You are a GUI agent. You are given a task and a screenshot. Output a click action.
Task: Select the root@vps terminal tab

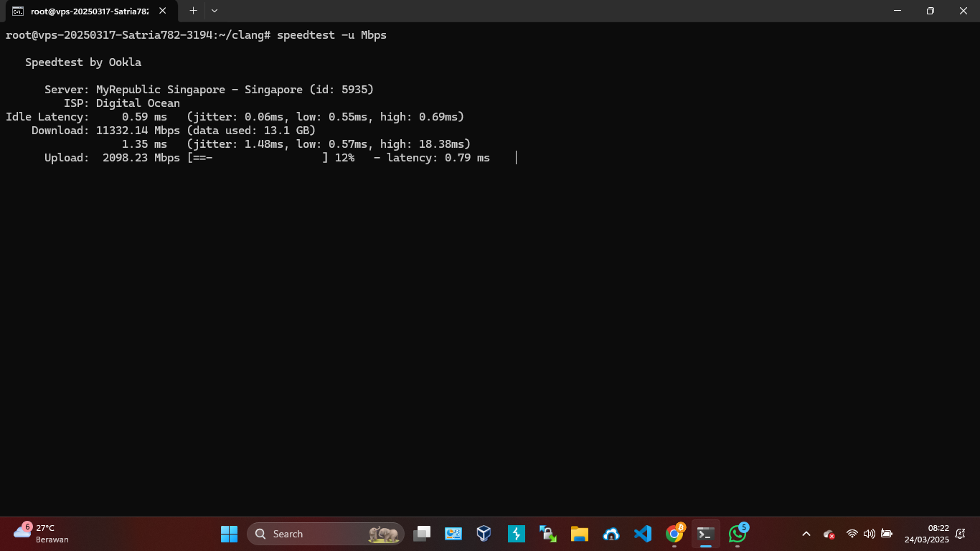pyautogui.click(x=90, y=11)
